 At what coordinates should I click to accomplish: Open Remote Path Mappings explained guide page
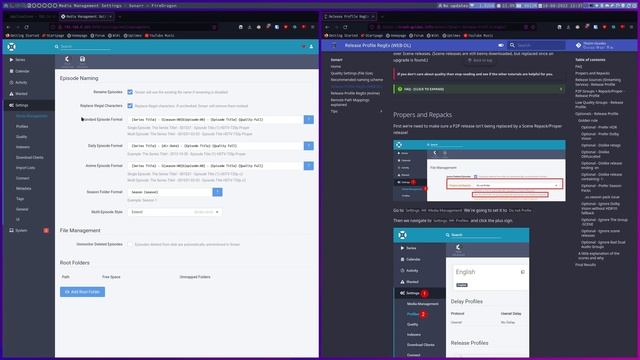pos(350,102)
